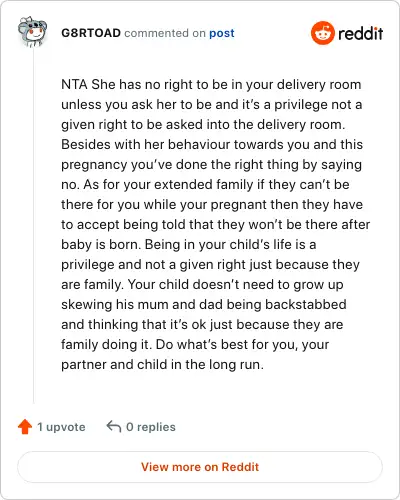The height and width of the screenshot is (500, 400).
Task: Click the line "Besides with her behaviour"
Action: coord(212,144)
